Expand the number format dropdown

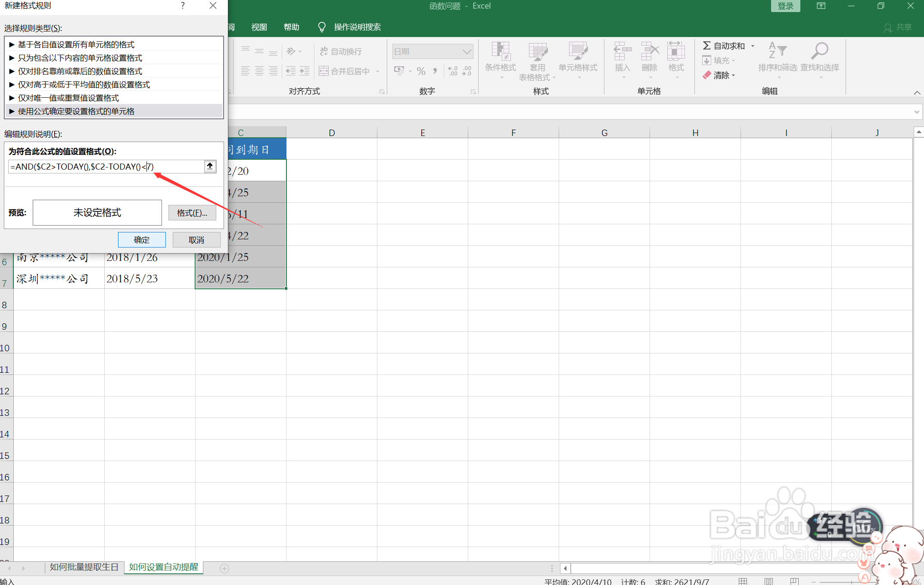point(467,52)
